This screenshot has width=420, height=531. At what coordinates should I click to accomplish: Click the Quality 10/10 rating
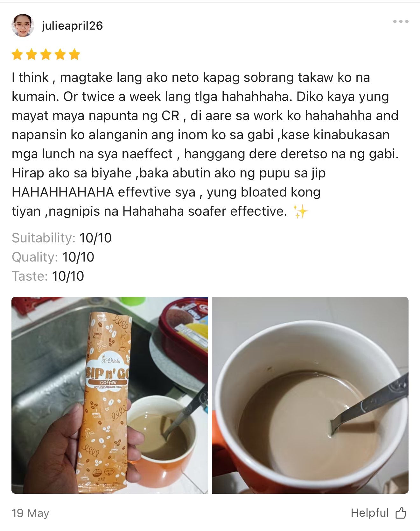pyautogui.click(x=53, y=257)
